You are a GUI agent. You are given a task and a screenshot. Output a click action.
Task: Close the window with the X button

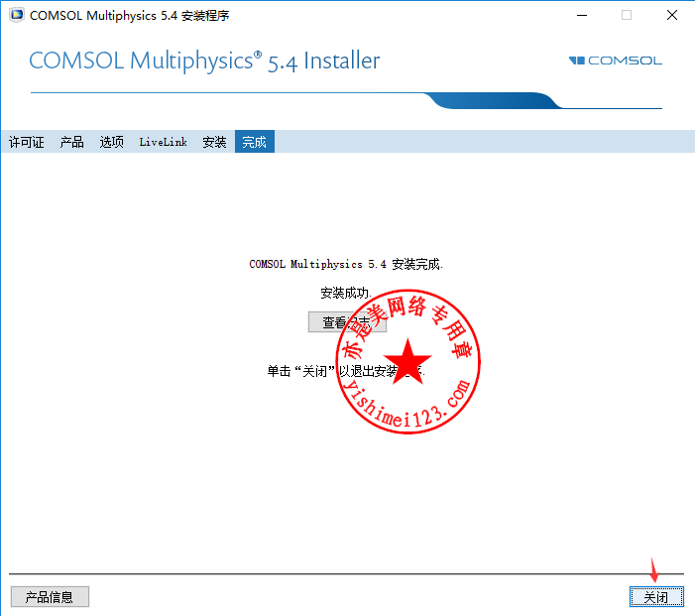672,15
